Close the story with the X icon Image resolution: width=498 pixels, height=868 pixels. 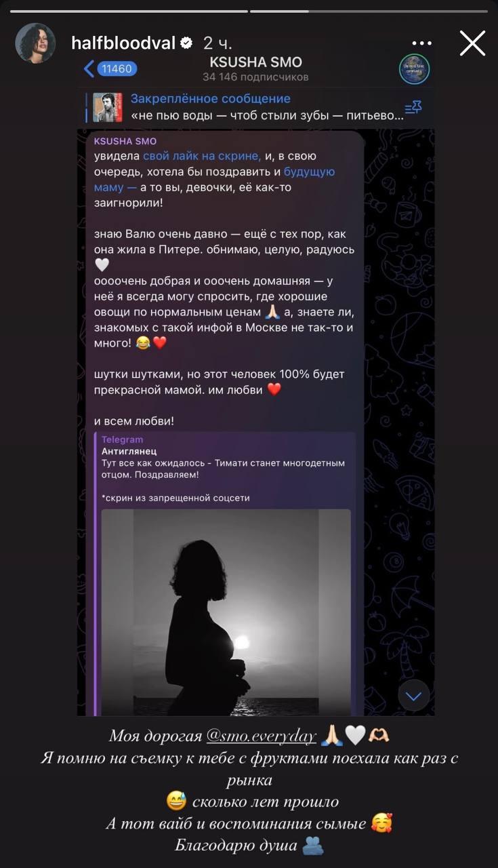coord(472,43)
